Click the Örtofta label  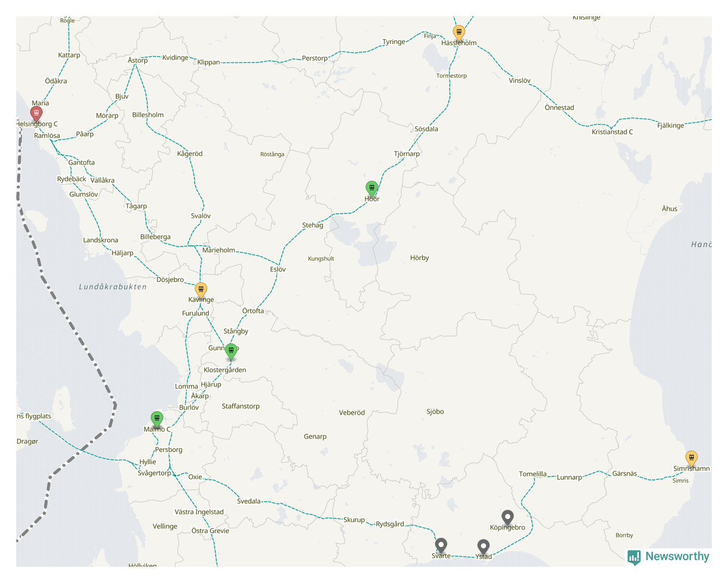click(x=253, y=311)
